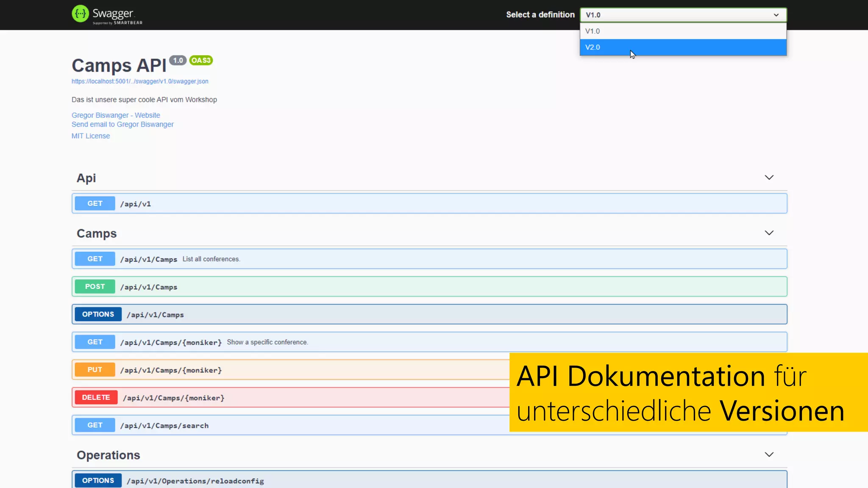The width and height of the screenshot is (868, 488).
Task: Expand OPTIONS /api/v1/Operations/reloadconfig endpoint
Action: 429,480
